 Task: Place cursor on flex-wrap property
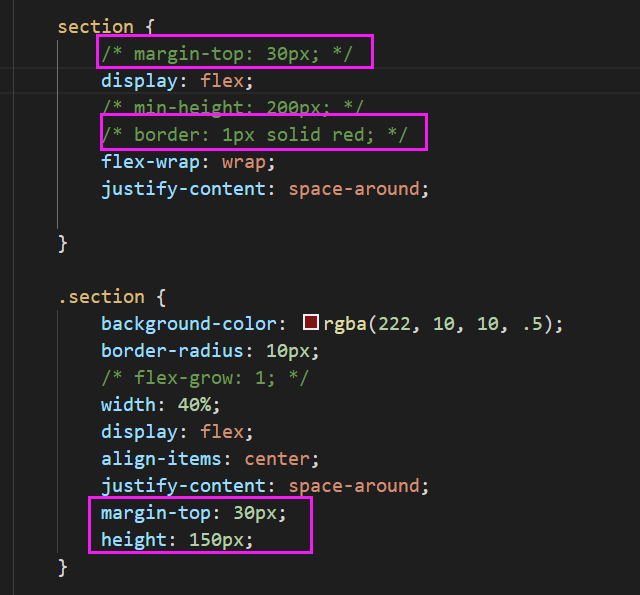155,161
